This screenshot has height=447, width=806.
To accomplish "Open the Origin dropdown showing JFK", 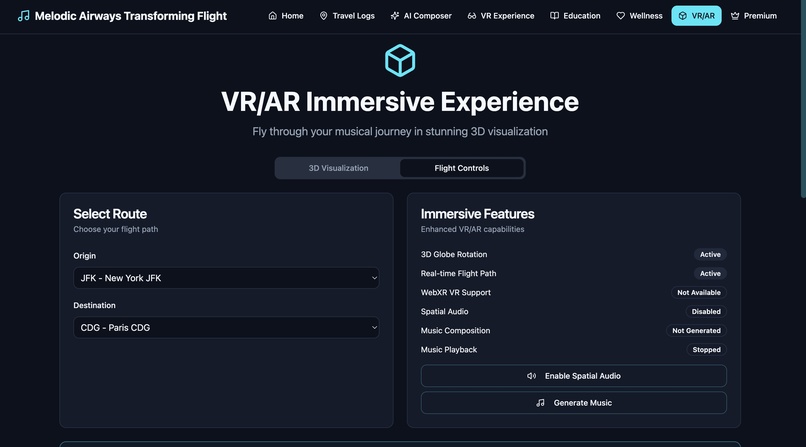I will click(226, 278).
